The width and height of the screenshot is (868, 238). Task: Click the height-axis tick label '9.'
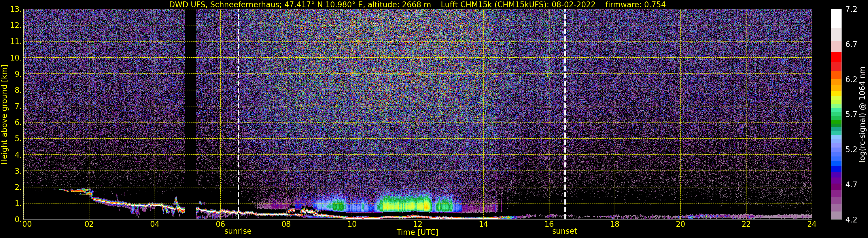tap(18, 74)
